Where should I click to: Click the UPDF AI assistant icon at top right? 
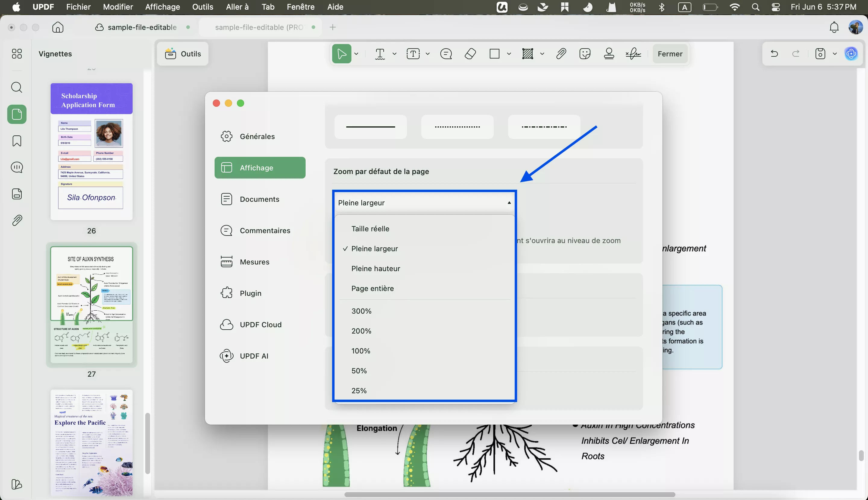[x=851, y=54]
